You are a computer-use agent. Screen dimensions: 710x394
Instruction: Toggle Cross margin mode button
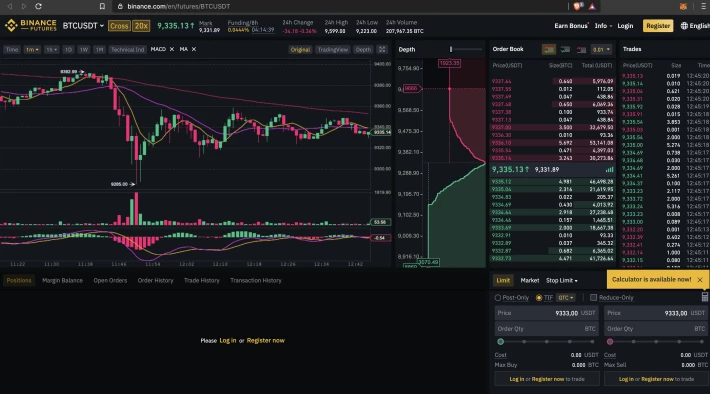(x=119, y=26)
